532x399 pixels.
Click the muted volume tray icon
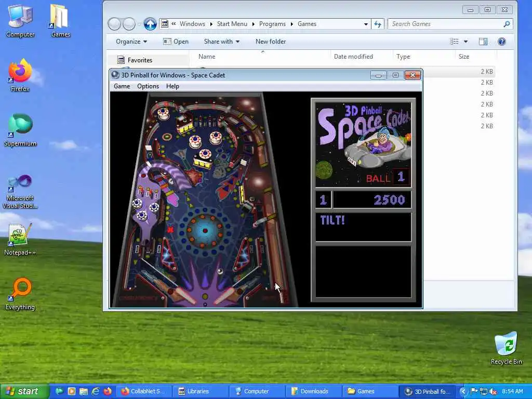(493, 392)
